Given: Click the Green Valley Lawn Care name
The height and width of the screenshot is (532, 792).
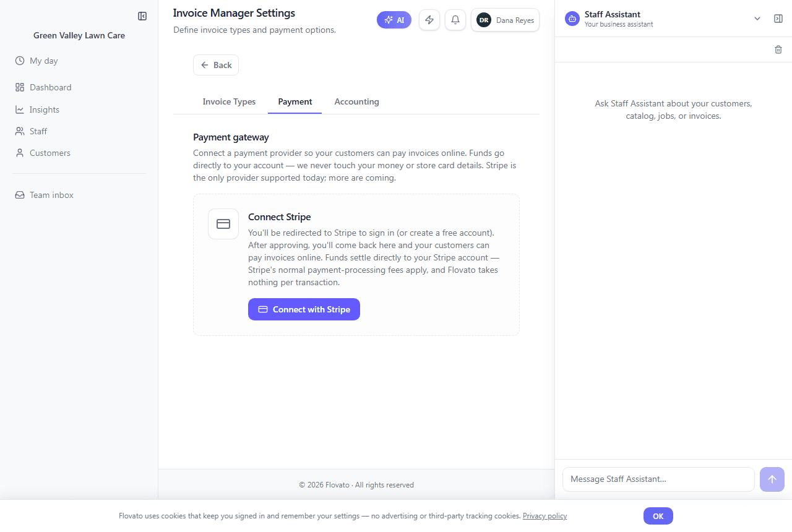Looking at the screenshot, I should [x=79, y=35].
